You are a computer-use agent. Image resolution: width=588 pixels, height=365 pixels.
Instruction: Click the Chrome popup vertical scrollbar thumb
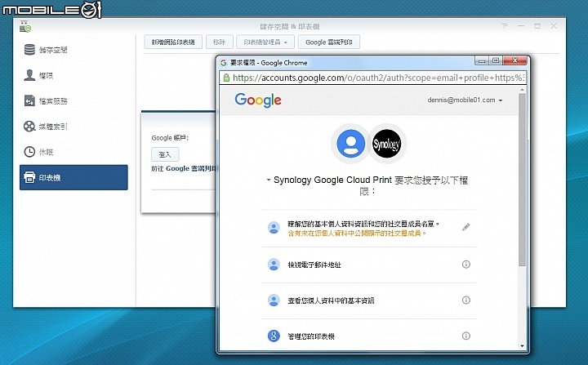coord(522,180)
